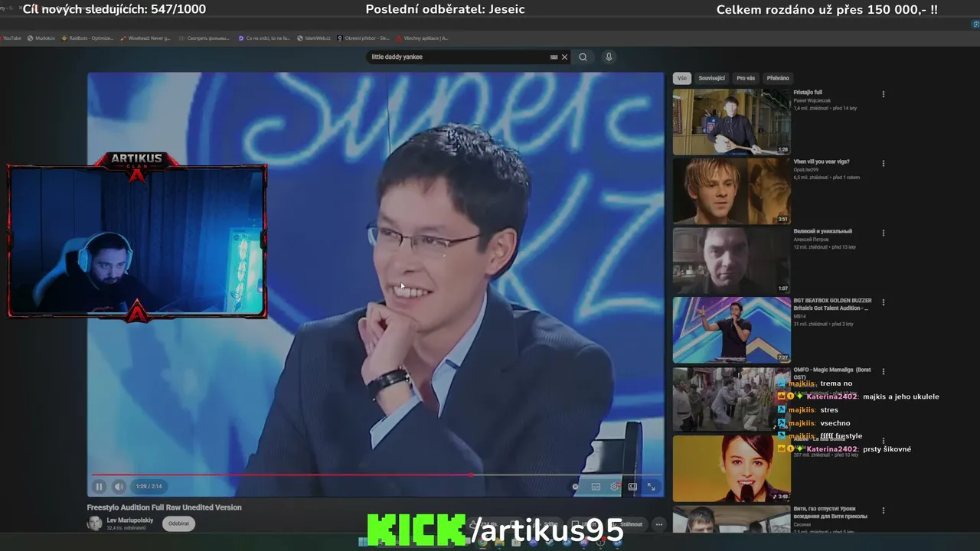Pause the YouTube video

click(99, 486)
